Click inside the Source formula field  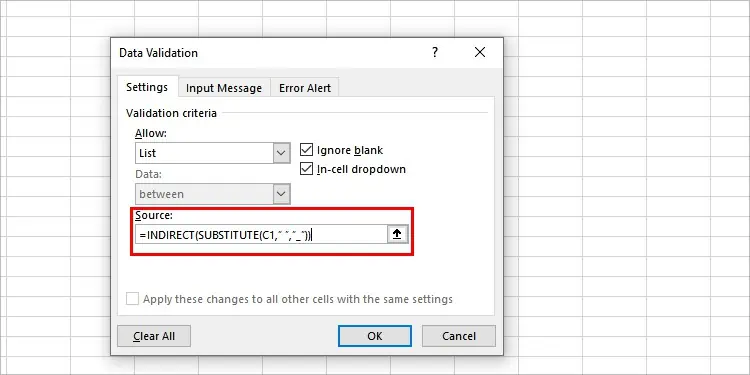(x=261, y=234)
